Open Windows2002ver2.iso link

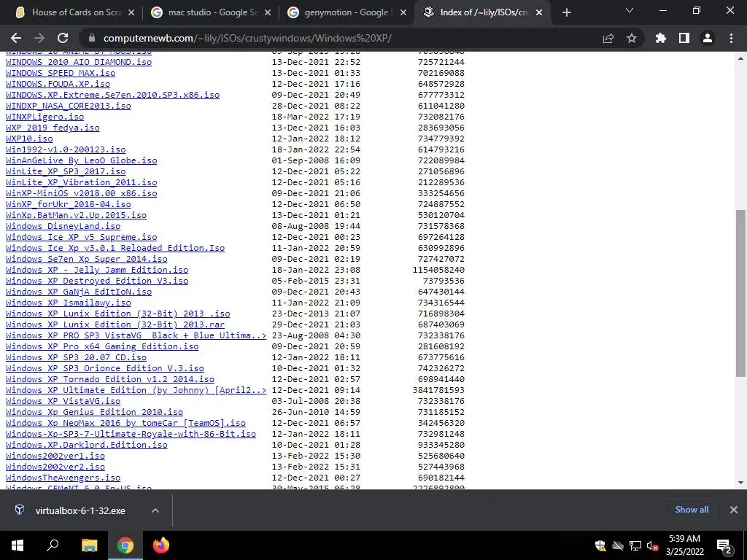[x=55, y=467]
